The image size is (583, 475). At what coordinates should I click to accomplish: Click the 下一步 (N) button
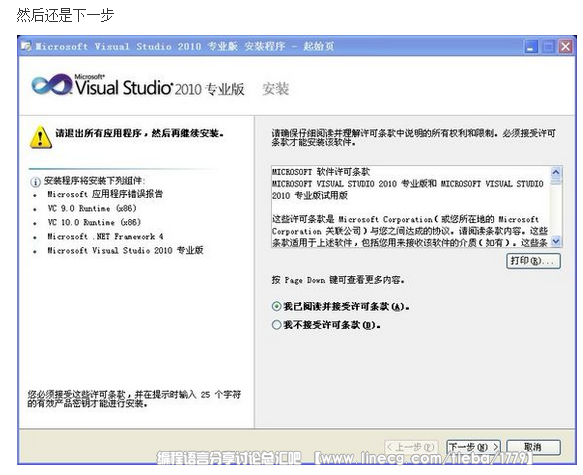click(473, 447)
